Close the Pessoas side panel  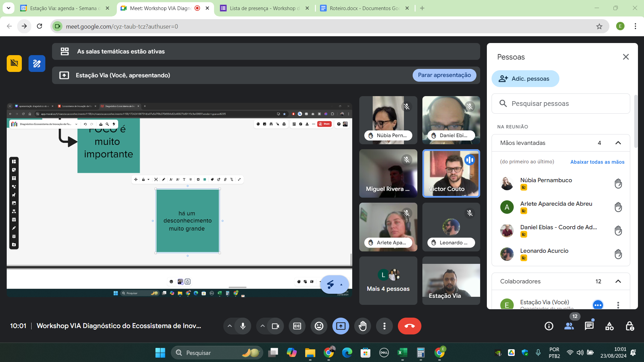pos(626,57)
